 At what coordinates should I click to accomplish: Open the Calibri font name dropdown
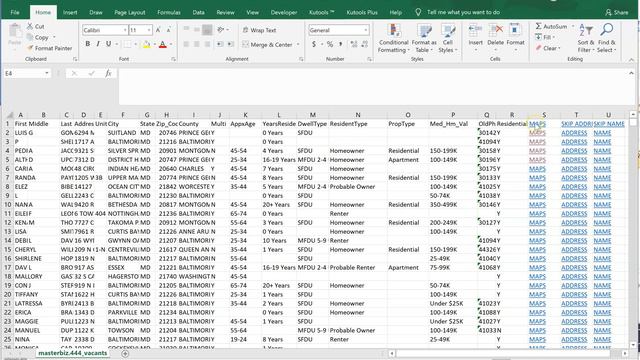(x=125, y=30)
